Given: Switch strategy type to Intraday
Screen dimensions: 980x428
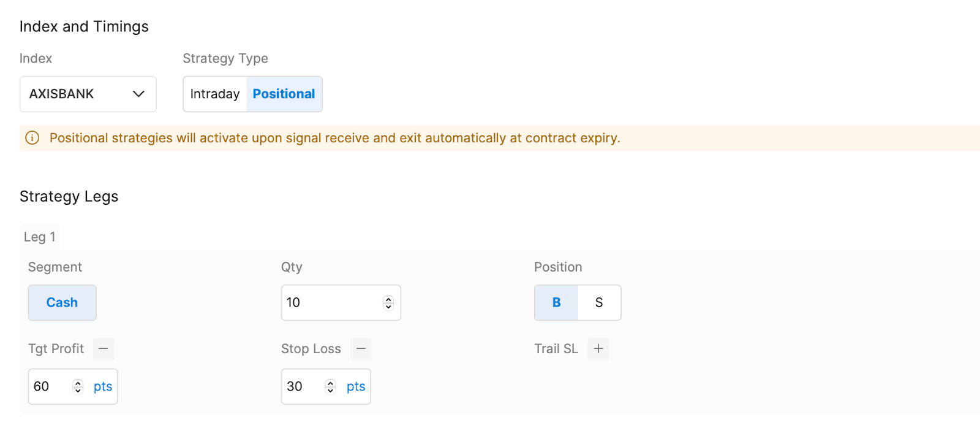Looking at the screenshot, I should pyautogui.click(x=214, y=94).
